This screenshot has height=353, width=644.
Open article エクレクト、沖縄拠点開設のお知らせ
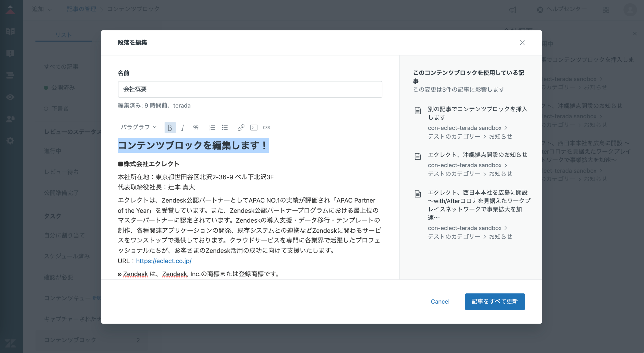pos(477,155)
